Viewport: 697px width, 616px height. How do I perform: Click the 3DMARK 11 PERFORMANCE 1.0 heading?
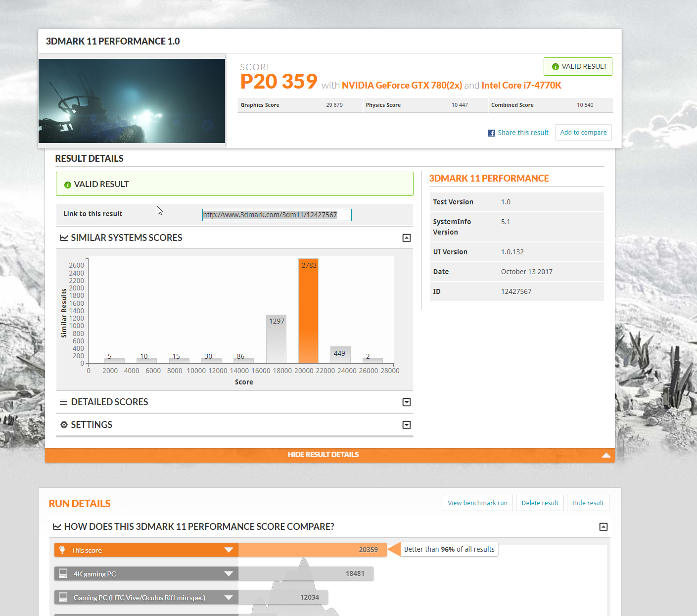[x=113, y=41]
